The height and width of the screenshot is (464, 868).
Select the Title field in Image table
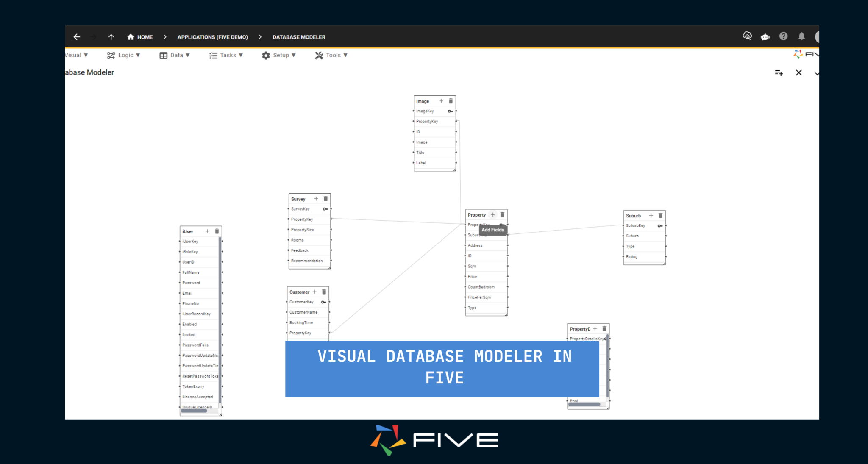coord(435,153)
